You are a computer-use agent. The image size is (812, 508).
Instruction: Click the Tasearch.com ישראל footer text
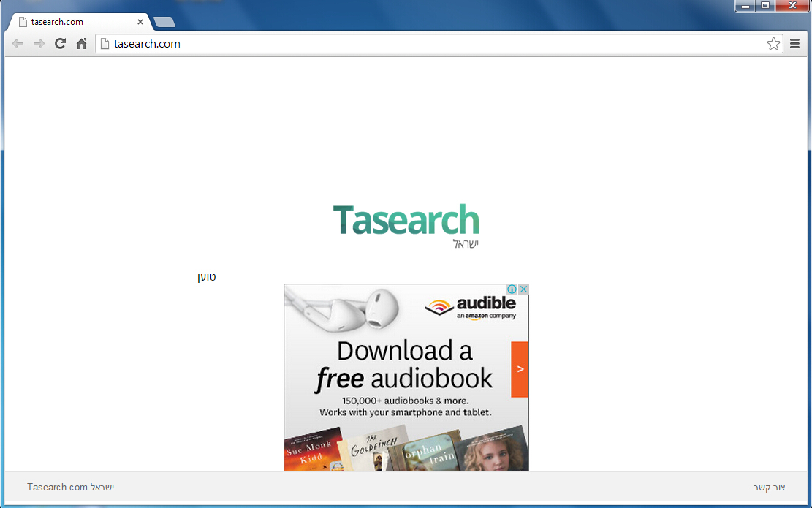click(x=70, y=488)
